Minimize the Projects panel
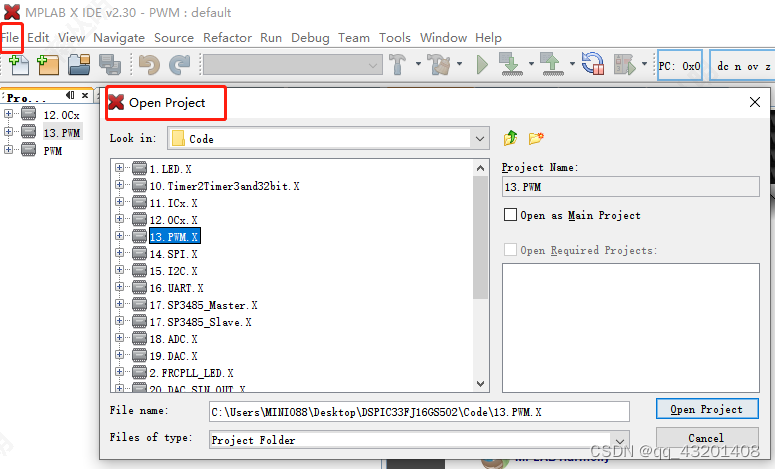 coord(70,95)
